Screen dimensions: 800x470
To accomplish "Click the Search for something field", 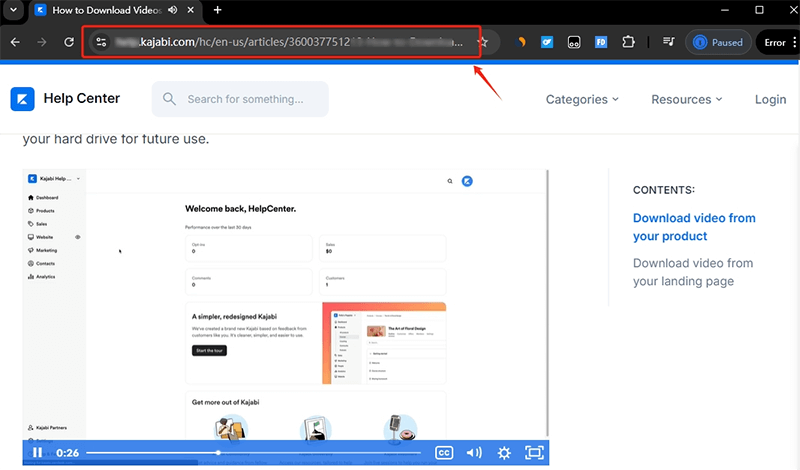I will pyautogui.click(x=240, y=99).
